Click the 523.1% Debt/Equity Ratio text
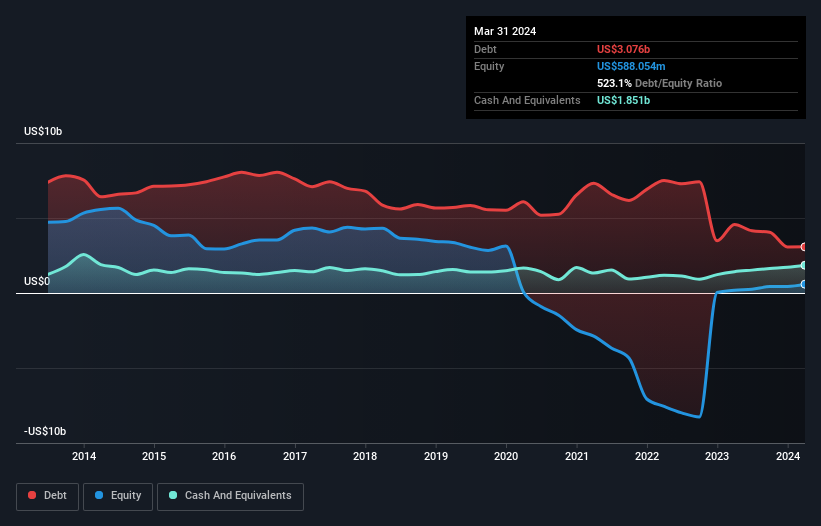The width and height of the screenshot is (821, 526). [x=659, y=83]
